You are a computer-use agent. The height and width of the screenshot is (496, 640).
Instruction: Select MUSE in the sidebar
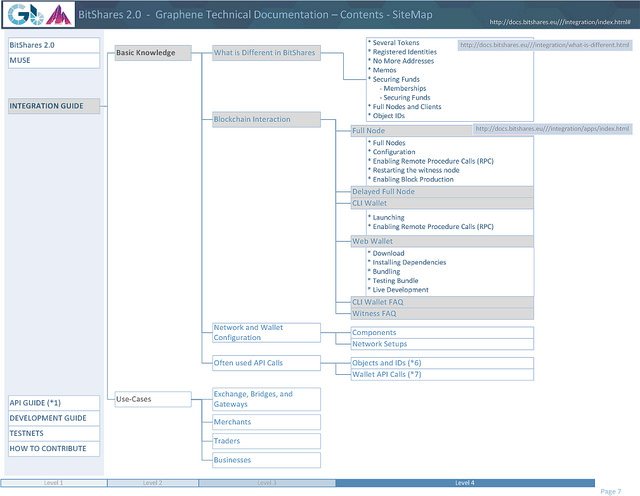54,60
